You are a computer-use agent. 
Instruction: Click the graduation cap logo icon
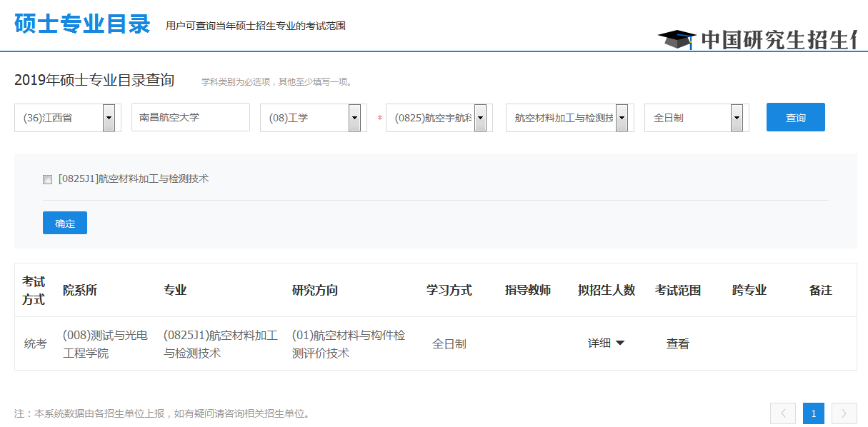pyautogui.click(x=677, y=39)
